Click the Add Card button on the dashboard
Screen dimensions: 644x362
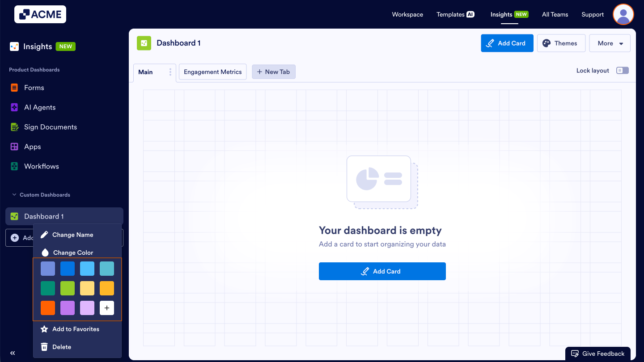tap(382, 271)
